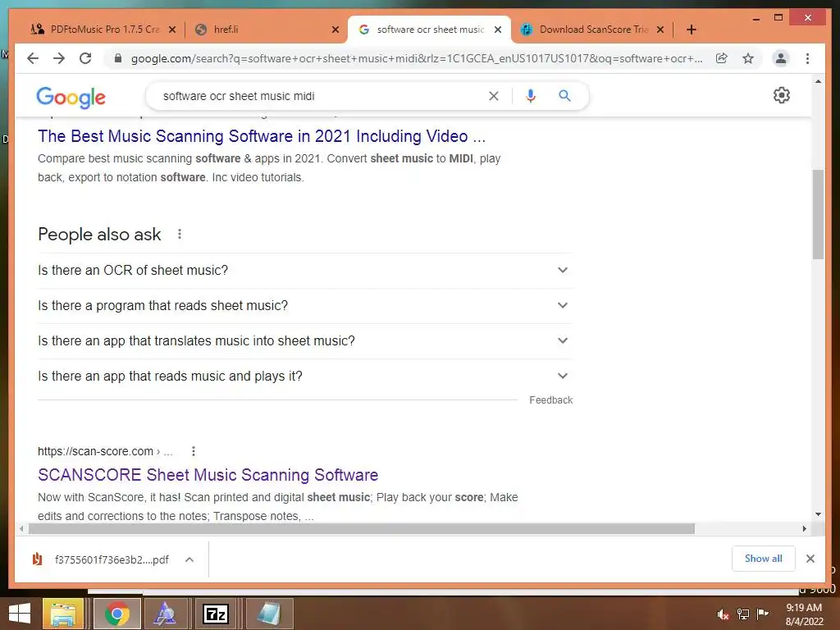Close the Download ScanScore Trial tab
The height and width of the screenshot is (630, 840).
click(x=660, y=30)
